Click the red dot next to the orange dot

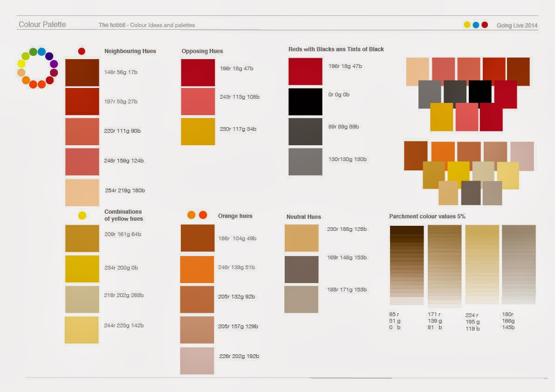click(x=202, y=215)
